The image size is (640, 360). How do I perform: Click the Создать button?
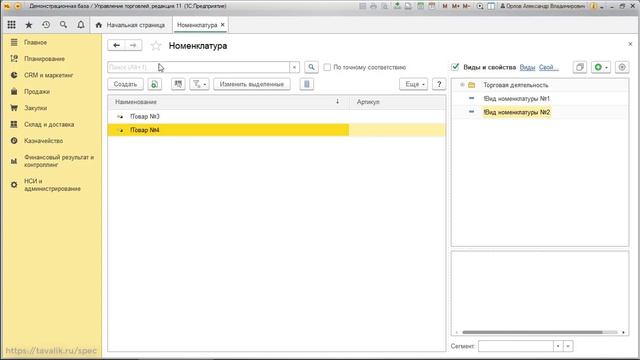pos(125,84)
